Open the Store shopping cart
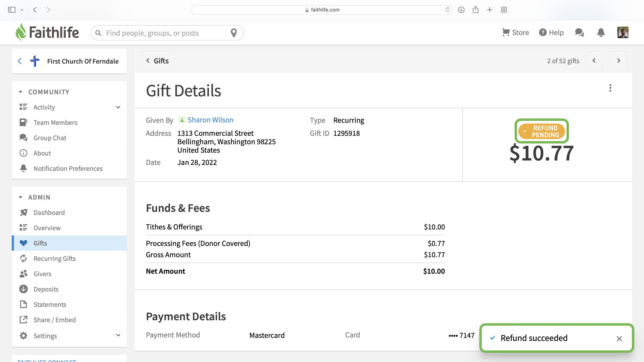 tap(515, 33)
